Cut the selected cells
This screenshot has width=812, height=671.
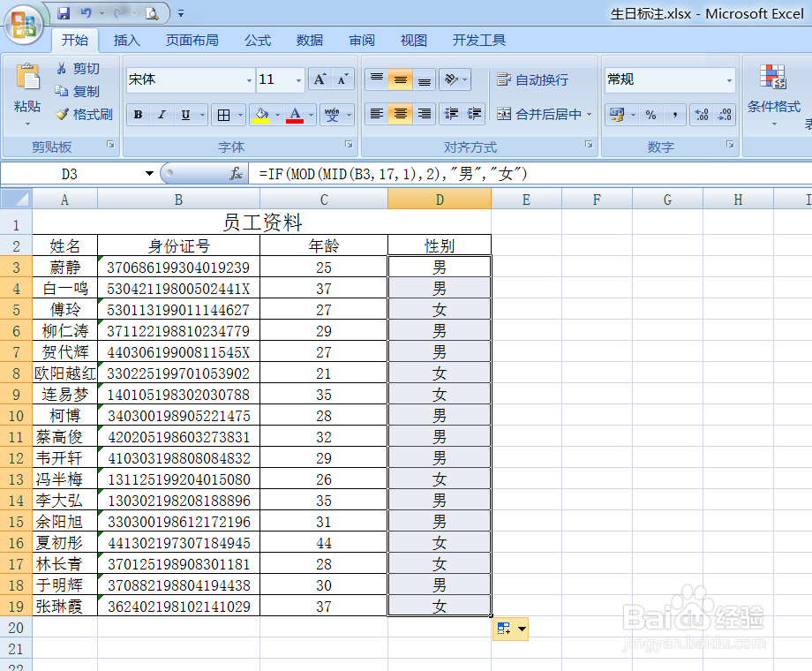[x=78, y=68]
